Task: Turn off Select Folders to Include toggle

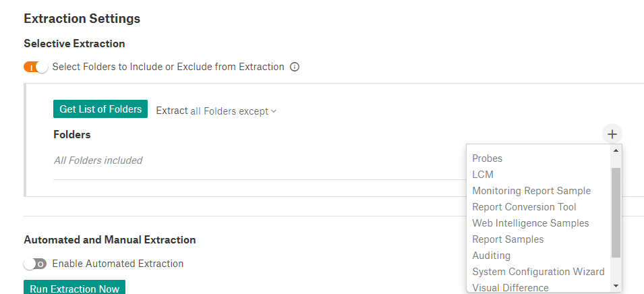Action: [36, 67]
